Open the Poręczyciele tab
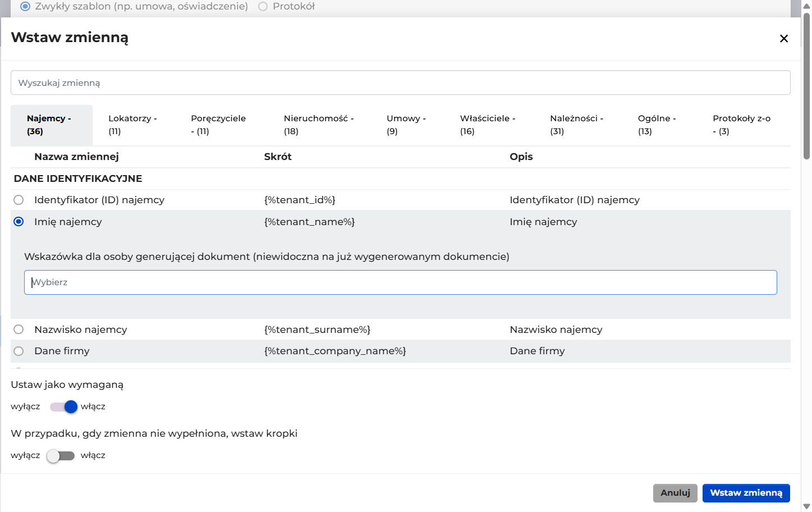Viewport: 812px width, 512px height. [218, 125]
